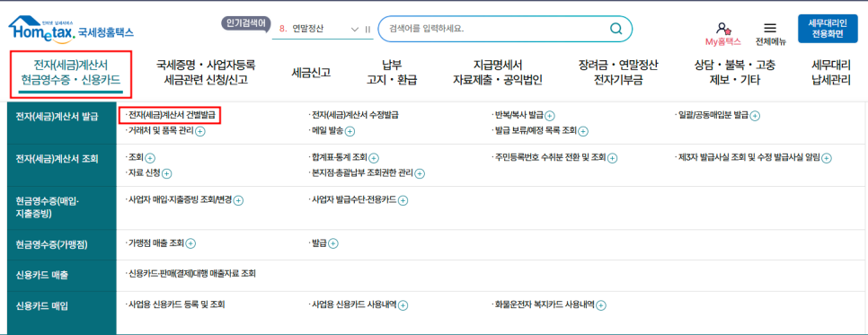Expand plus icon beside 본지점·총괄납부 조회권한 관리

(x=420, y=173)
